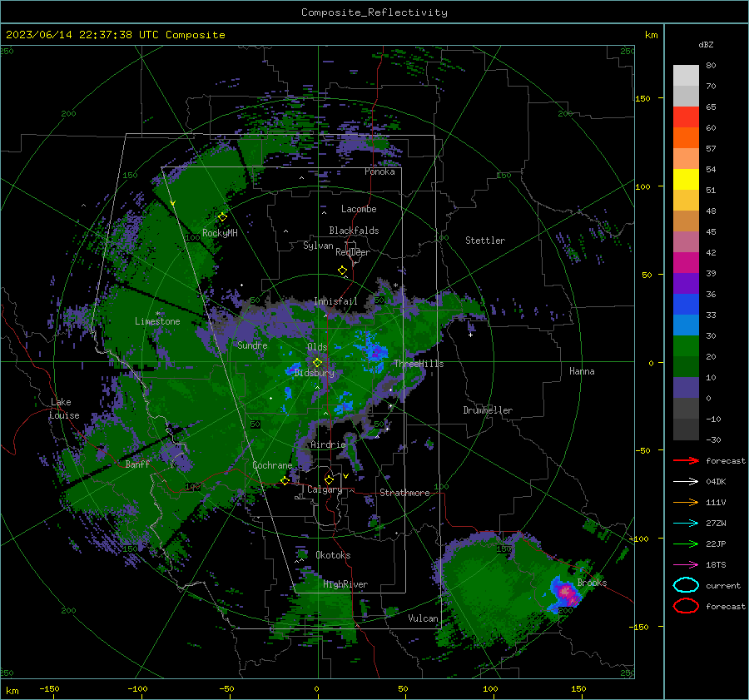Select the 30 dBZ light blue swatch
The width and height of the screenshot is (749, 700).
[686, 325]
